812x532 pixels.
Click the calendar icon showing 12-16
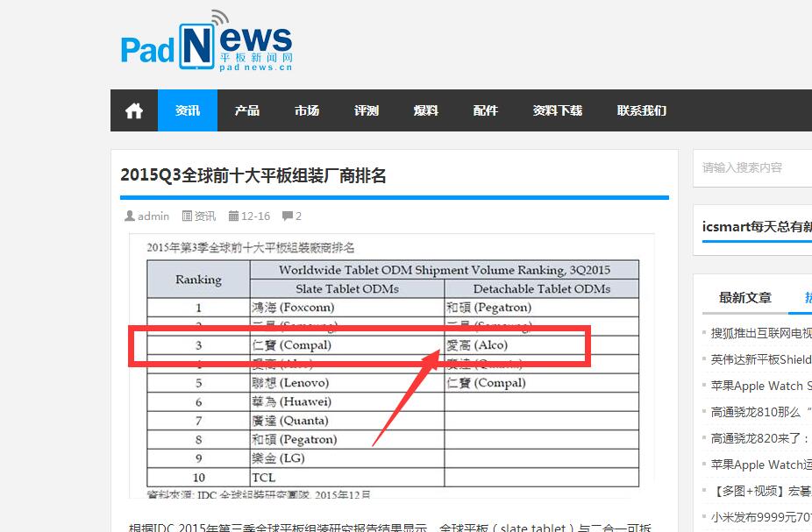point(233,216)
